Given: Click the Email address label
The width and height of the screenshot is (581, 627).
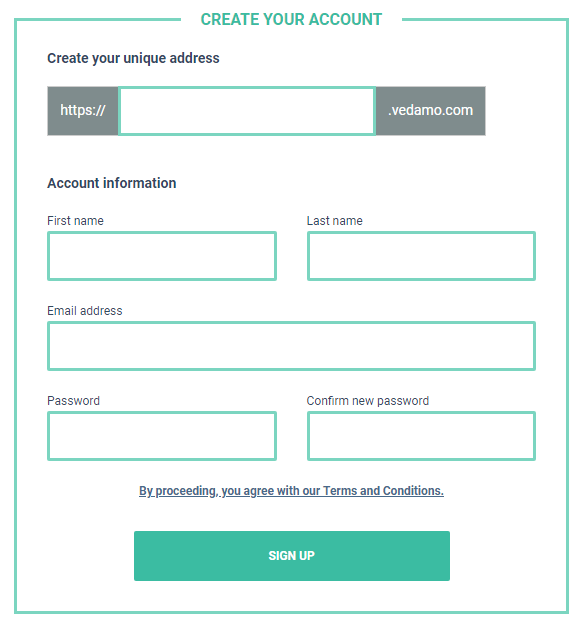Looking at the screenshot, I should (x=85, y=310).
